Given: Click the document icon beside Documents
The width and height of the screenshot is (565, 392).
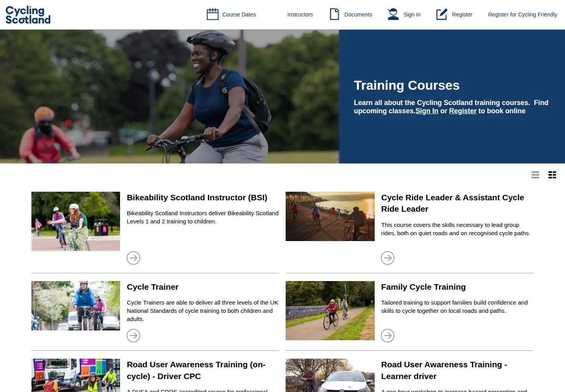Looking at the screenshot, I should [x=334, y=14].
